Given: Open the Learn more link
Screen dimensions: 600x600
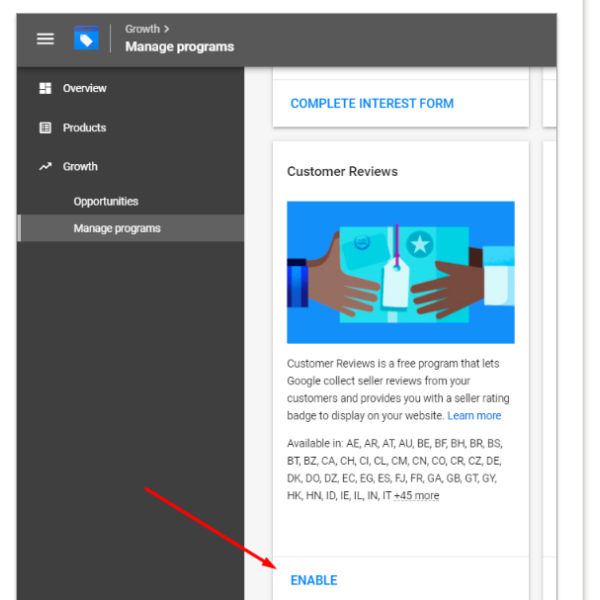Looking at the screenshot, I should tap(474, 416).
